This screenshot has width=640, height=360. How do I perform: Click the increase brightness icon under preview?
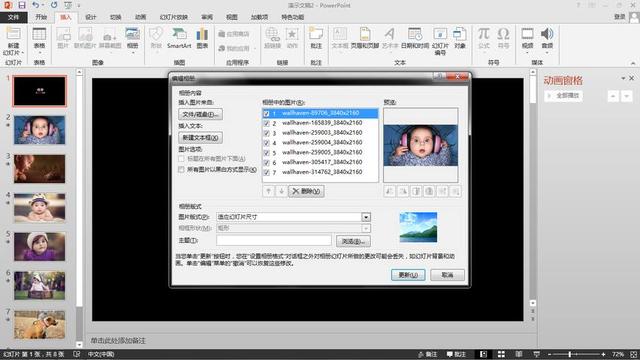tap(442, 191)
